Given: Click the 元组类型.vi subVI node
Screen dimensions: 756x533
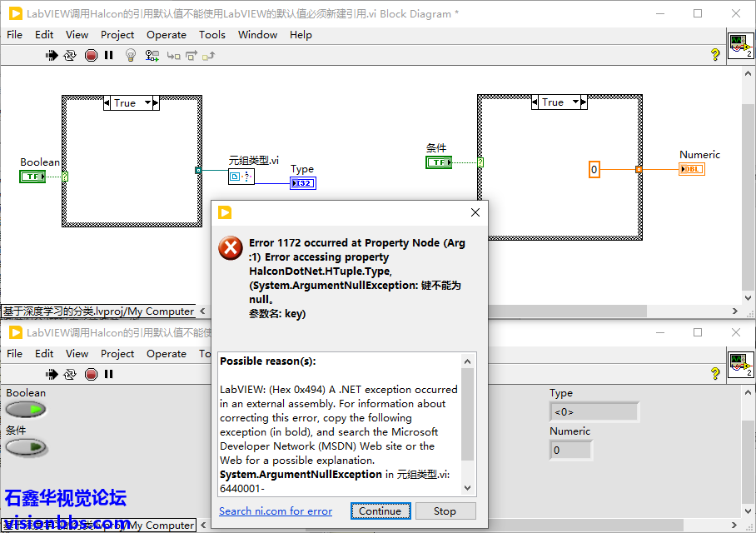Looking at the screenshot, I should coord(241,177).
